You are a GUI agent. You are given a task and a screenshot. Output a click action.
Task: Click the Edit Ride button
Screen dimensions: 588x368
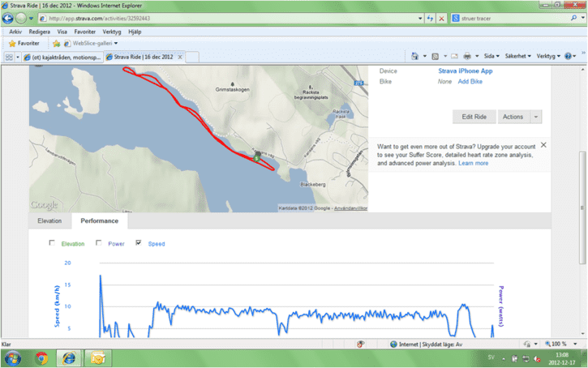pos(474,117)
